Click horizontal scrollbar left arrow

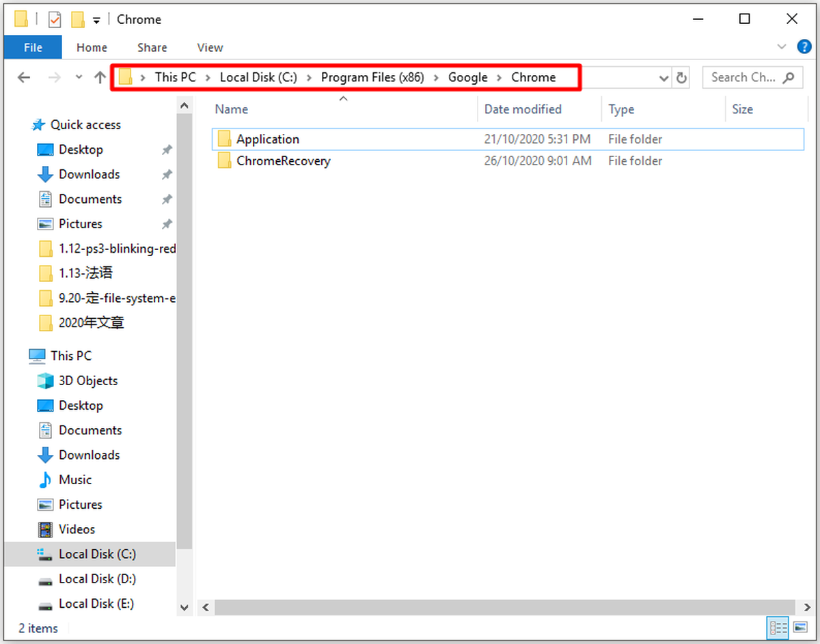tap(206, 606)
